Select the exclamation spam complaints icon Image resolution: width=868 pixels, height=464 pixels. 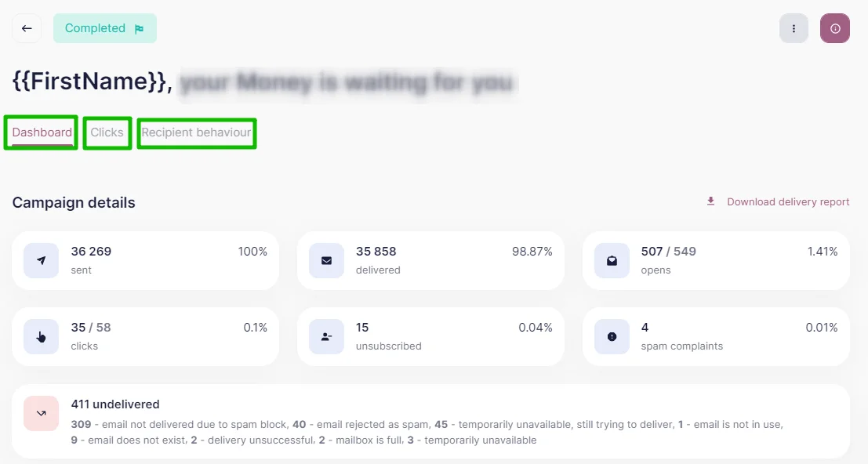tap(612, 336)
